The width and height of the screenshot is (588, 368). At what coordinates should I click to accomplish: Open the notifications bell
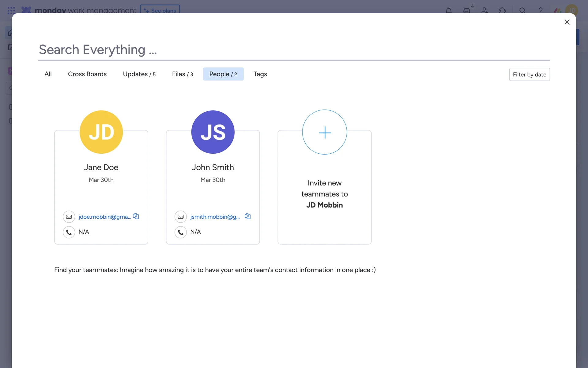point(449,10)
